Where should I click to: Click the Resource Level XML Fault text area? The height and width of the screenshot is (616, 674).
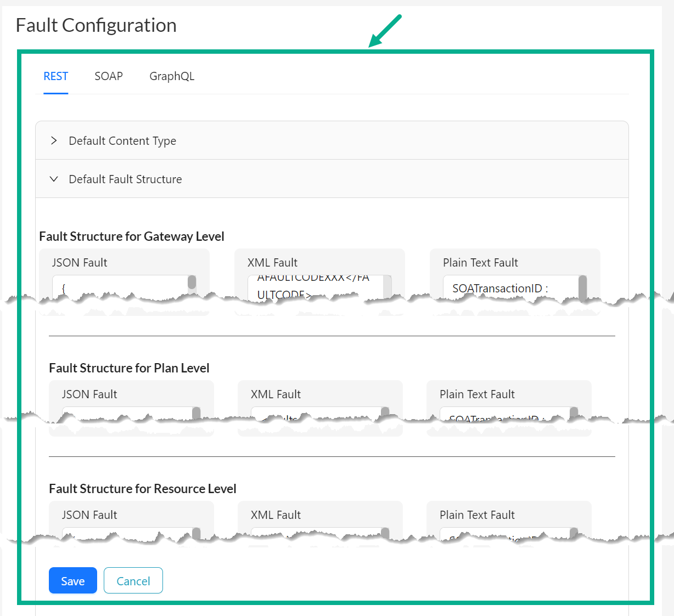pos(313,535)
